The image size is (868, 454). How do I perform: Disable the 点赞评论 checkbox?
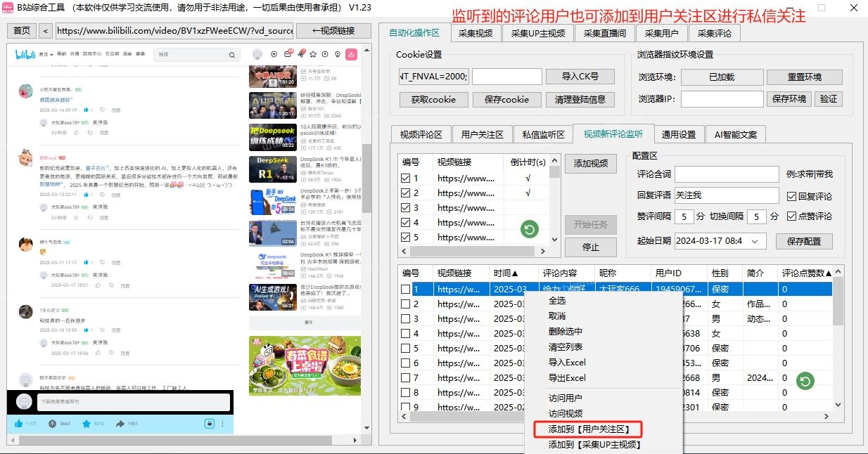[x=791, y=216]
